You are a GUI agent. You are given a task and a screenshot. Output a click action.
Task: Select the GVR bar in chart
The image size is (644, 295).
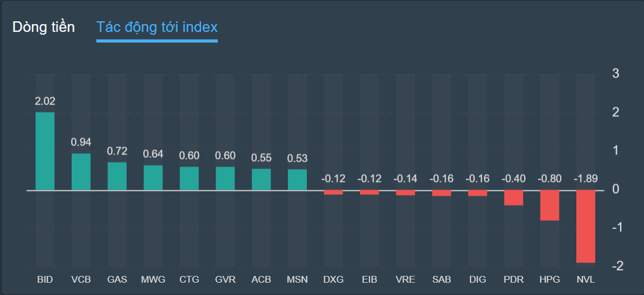pos(225,179)
